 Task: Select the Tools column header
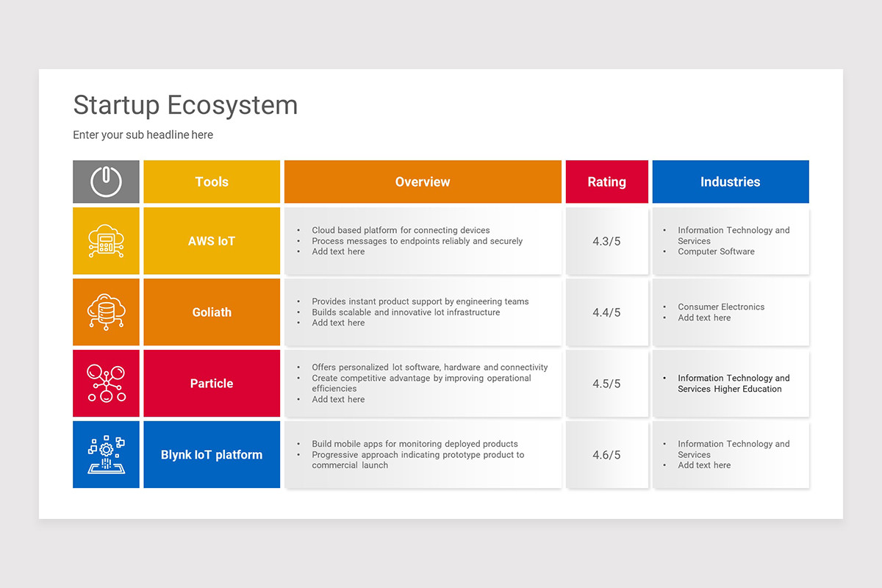pos(212,182)
